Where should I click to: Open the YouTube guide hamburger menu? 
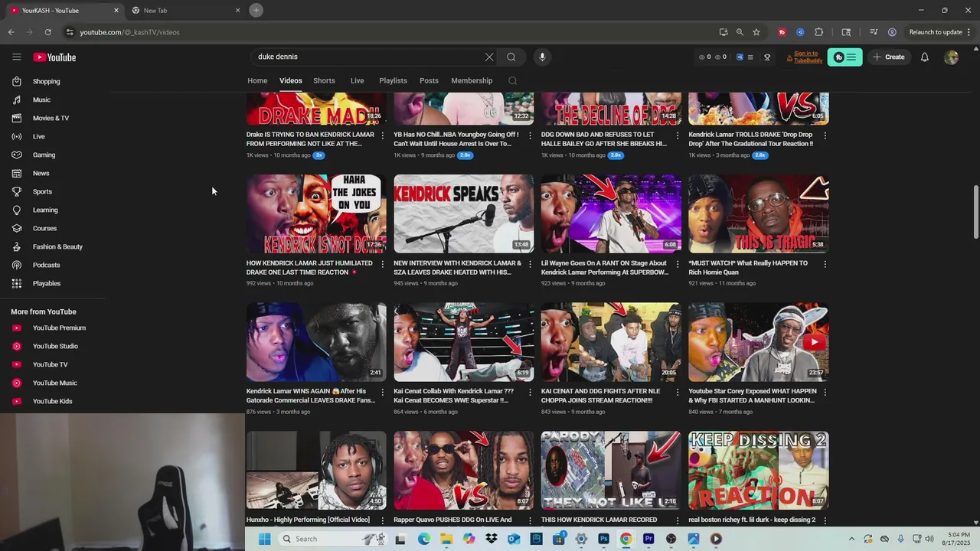(17, 57)
